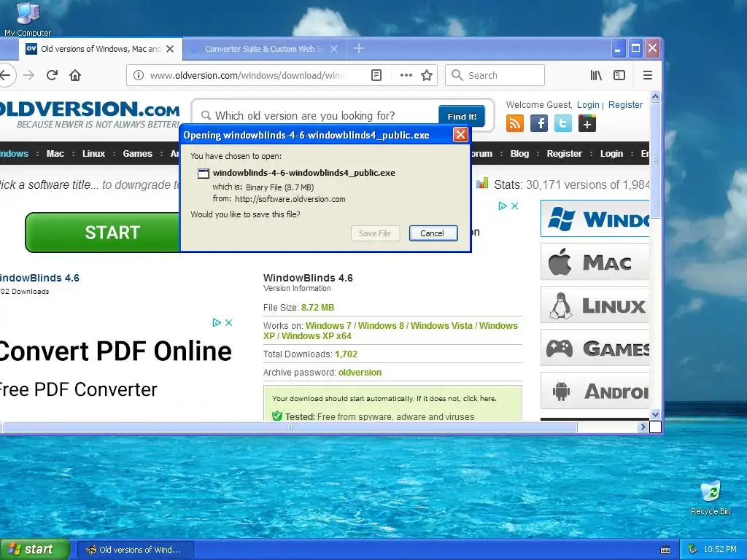747x560 pixels.
Task: Open AdChoices icon above PDF ad
Action: pyautogui.click(x=217, y=322)
